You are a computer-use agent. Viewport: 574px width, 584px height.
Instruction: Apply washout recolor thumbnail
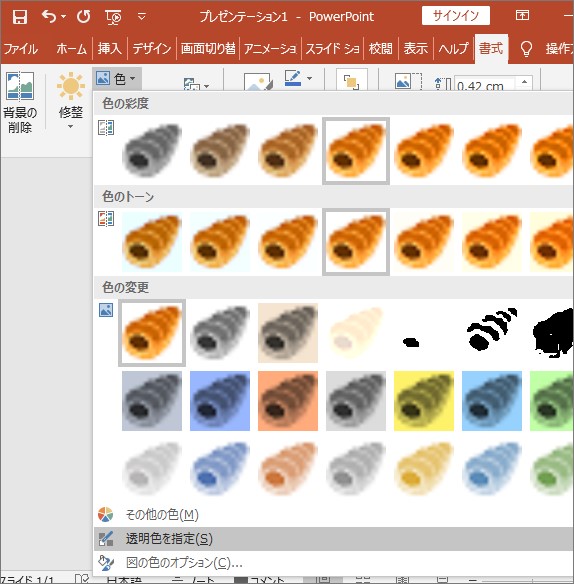tap(356, 333)
